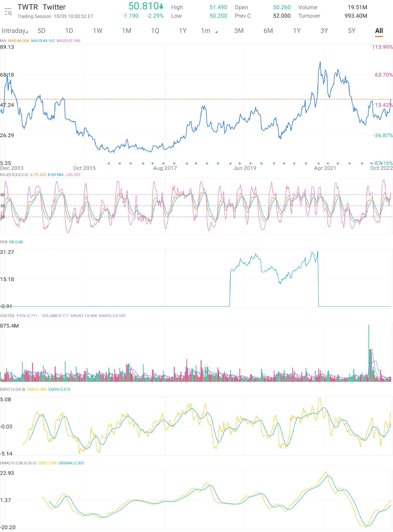Select the 1Y candlestick interval tab

(182, 31)
